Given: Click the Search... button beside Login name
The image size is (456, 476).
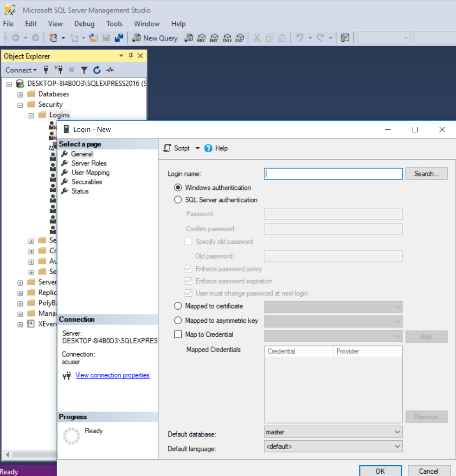Looking at the screenshot, I should (426, 174).
